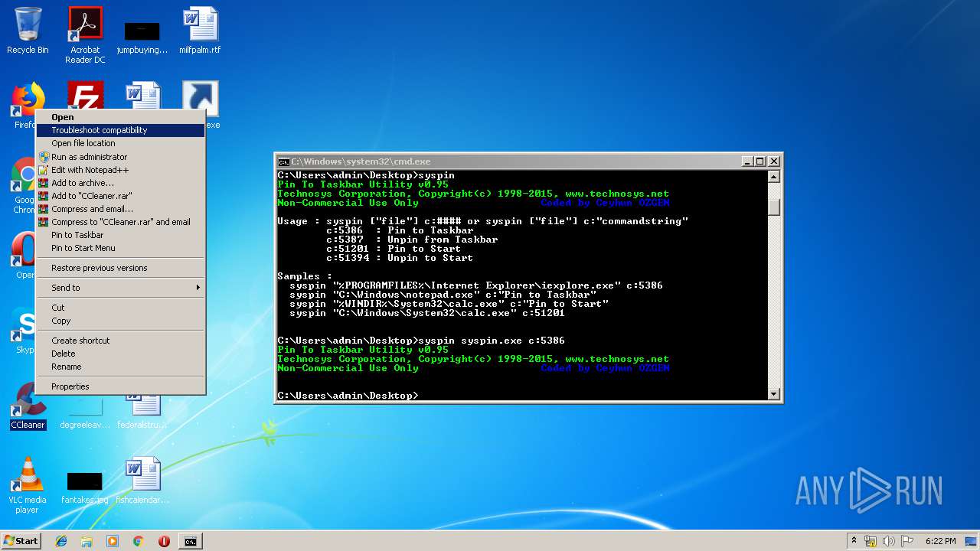Choose Add to "CCleaner.rar"

pos(121,196)
